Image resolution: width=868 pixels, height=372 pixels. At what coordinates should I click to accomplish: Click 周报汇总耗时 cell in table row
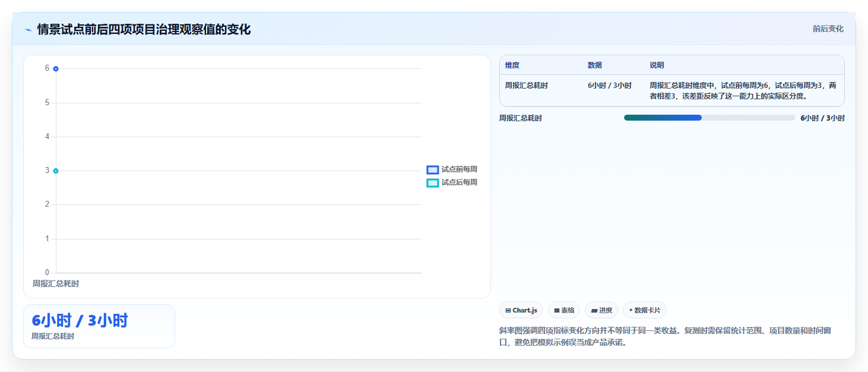[527, 86]
